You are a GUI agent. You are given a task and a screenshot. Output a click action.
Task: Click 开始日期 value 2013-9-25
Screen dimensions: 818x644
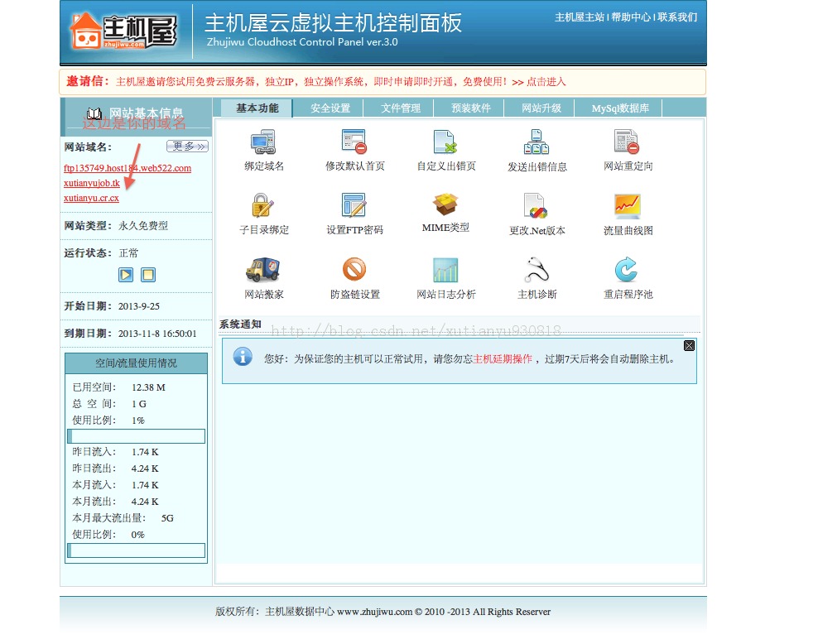tap(139, 306)
